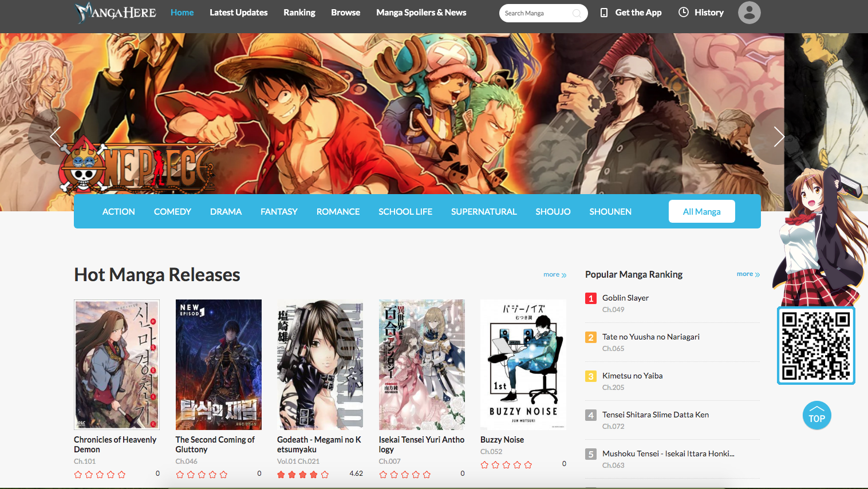Rate Buzzy Noise with first star

484,465
